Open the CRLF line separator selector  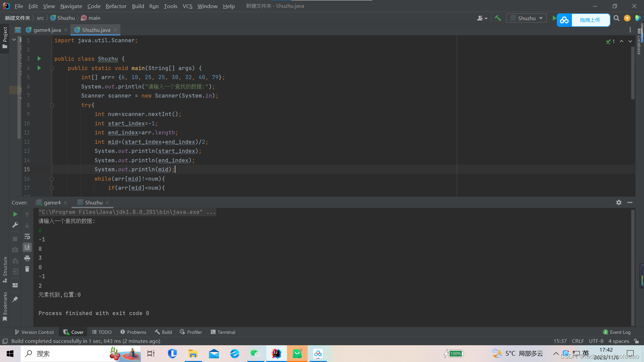(578, 341)
